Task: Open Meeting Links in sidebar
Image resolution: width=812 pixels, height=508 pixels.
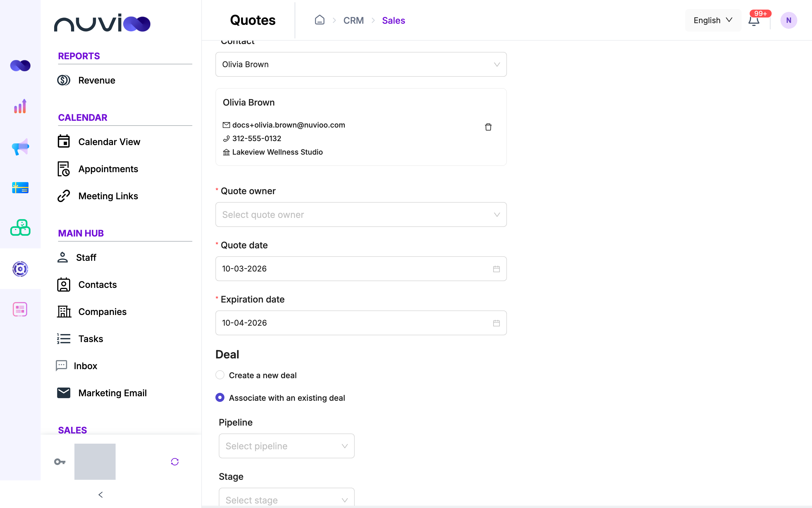Action: (x=98, y=196)
